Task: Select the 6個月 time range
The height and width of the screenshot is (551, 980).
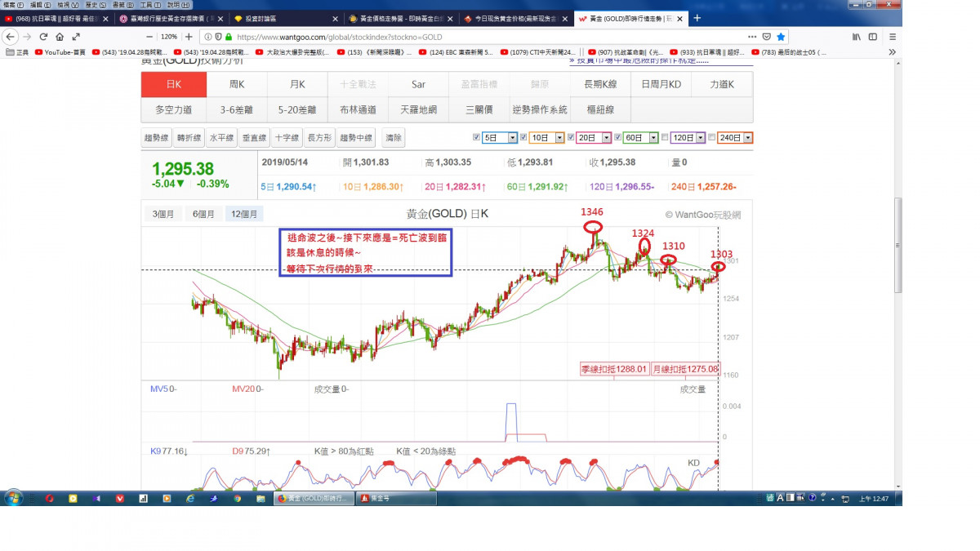Action: [x=203, y=214]
